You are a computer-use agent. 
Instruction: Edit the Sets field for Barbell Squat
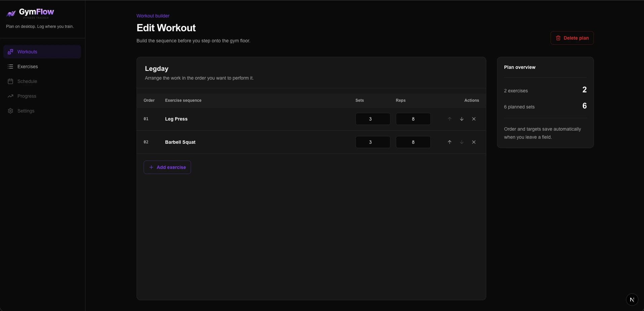373,142
